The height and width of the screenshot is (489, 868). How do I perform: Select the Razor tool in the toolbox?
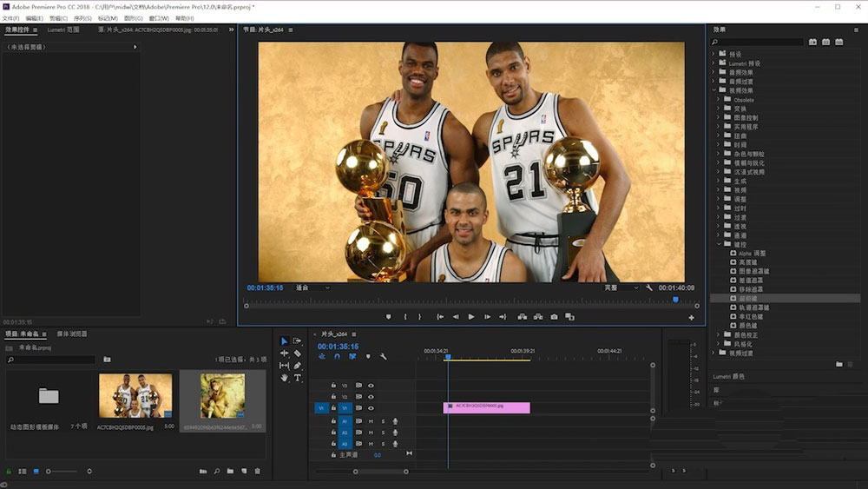click(298, 354)
